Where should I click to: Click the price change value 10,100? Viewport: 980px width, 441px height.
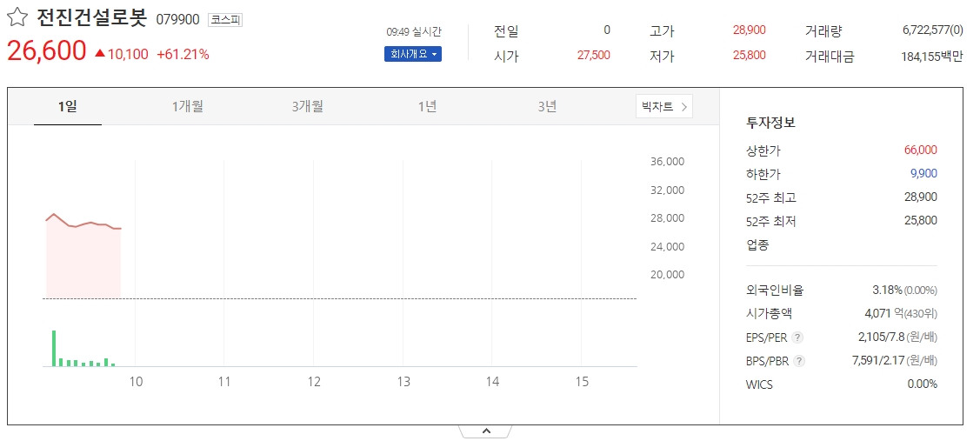click(128, 55)
